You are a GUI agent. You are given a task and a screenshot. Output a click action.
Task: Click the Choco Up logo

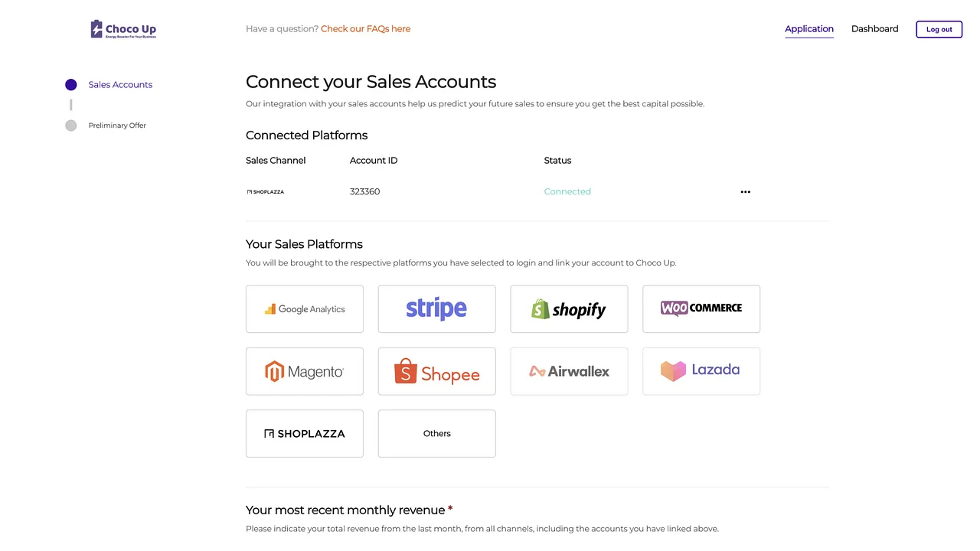122,28
